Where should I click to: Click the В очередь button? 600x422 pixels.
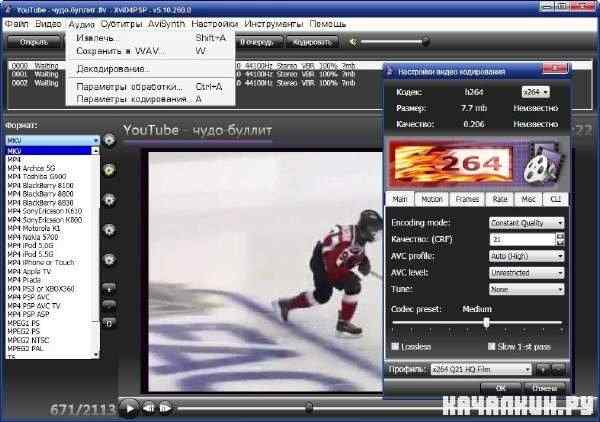coord(257,42)
